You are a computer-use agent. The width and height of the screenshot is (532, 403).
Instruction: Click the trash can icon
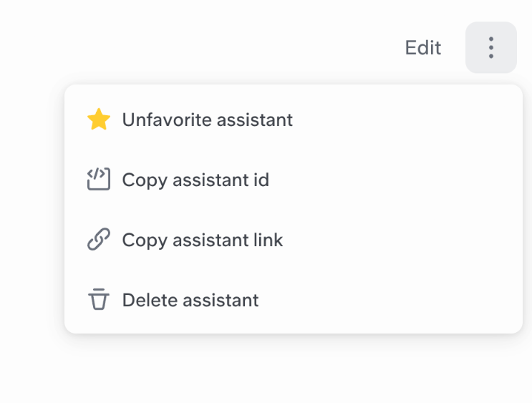(98, 300)
